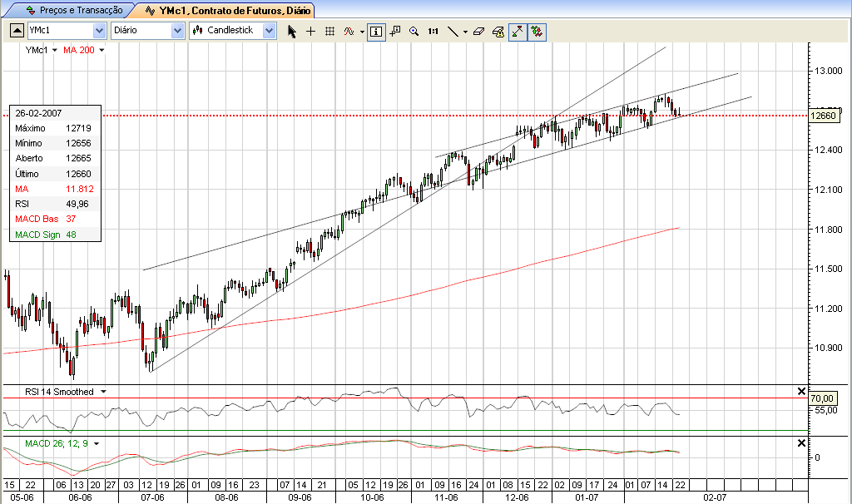Pick the trendline drawing tool
The image size is (852, 504).
point(452,31)
